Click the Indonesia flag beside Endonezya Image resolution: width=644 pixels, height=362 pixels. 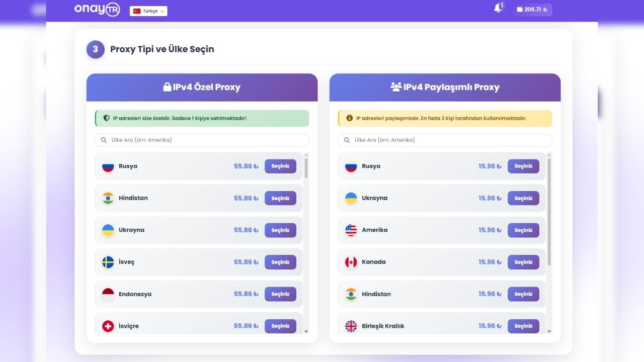click(x=108, y=294)
